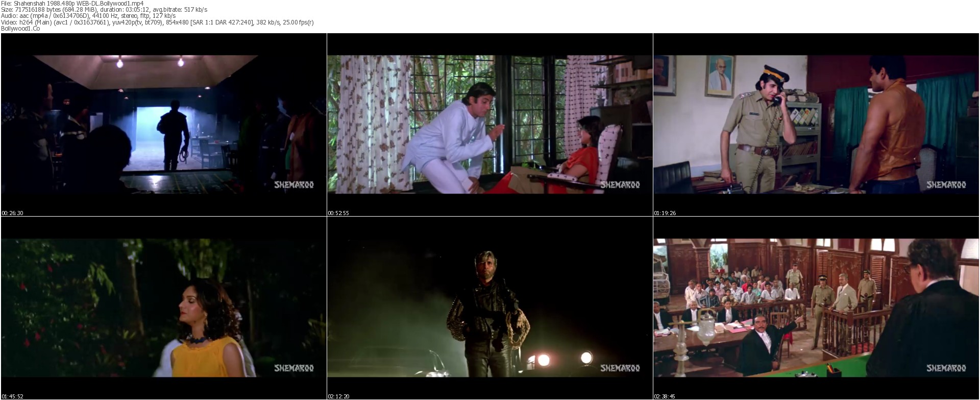Click the 00:26:30 timestamp label
Screen dimensions: 980x400
pos(12,213)
